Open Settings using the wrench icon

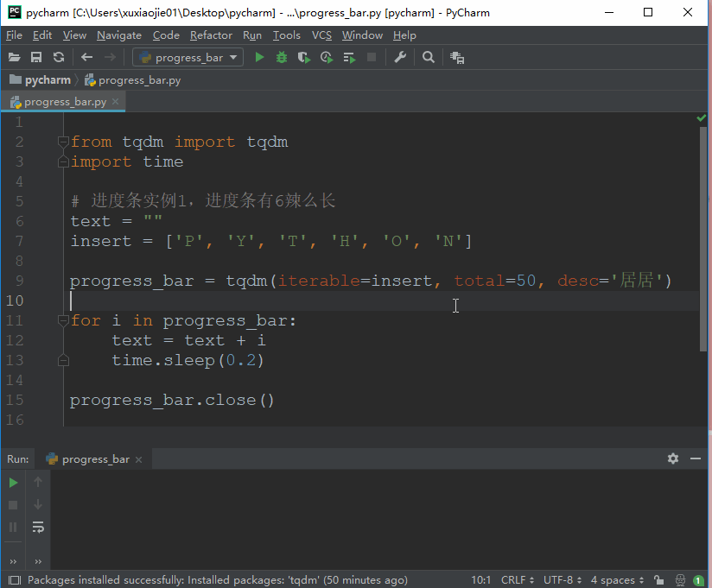[x=400, y=57]
